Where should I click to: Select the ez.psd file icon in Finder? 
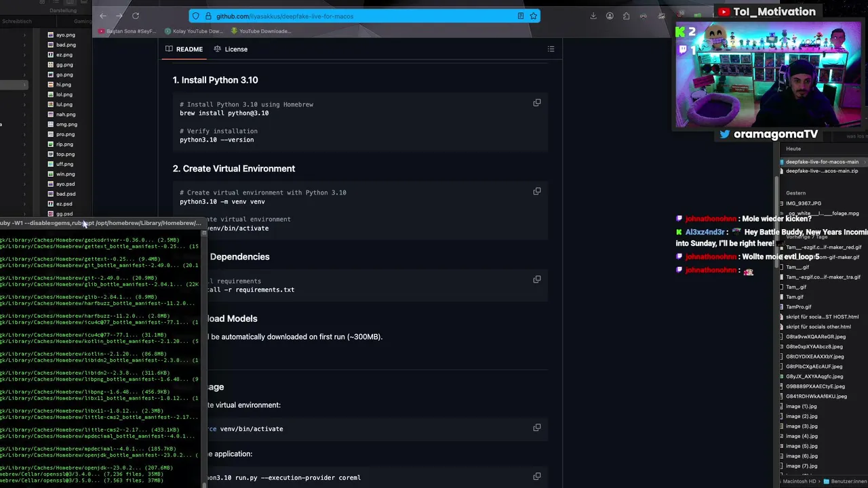pos(50,203)
